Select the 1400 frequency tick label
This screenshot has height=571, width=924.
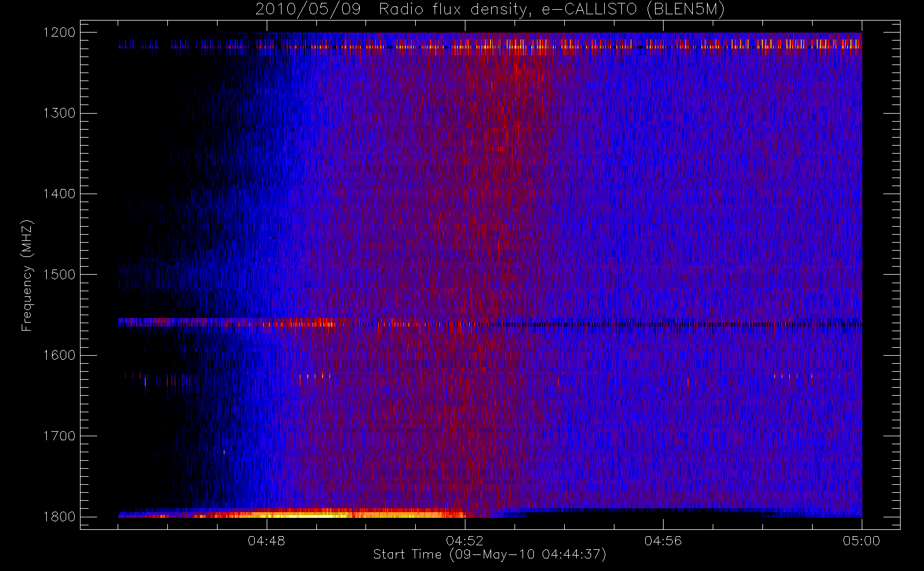pyautogui.click(x=60, y=194)
